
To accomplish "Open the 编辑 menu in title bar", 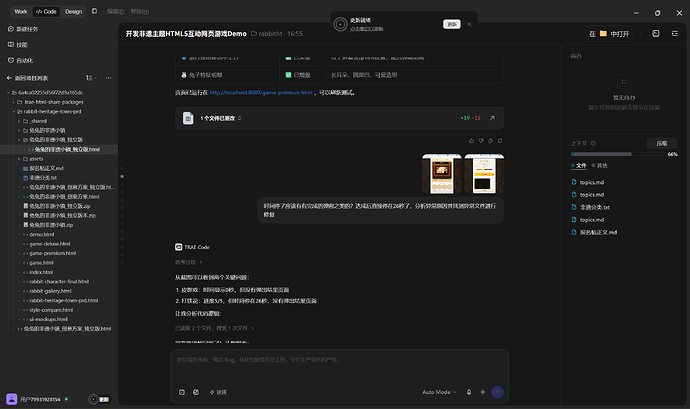I will [x=115, y=11].
